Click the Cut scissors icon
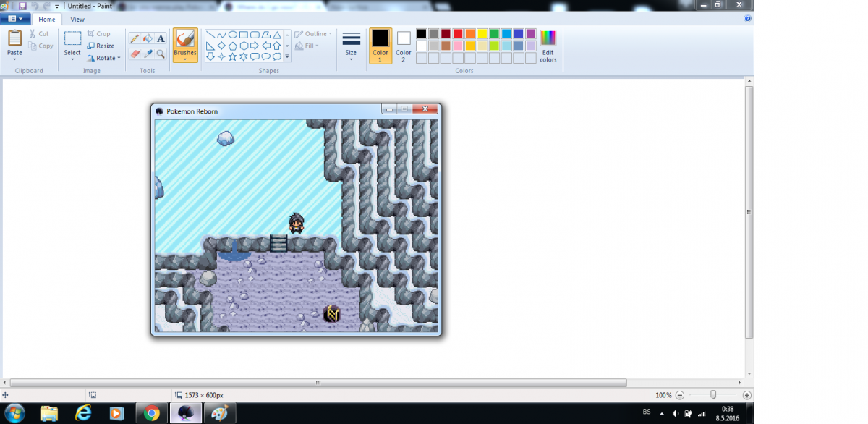The height and width of the screenshot is (424, 868). (33, 33)
